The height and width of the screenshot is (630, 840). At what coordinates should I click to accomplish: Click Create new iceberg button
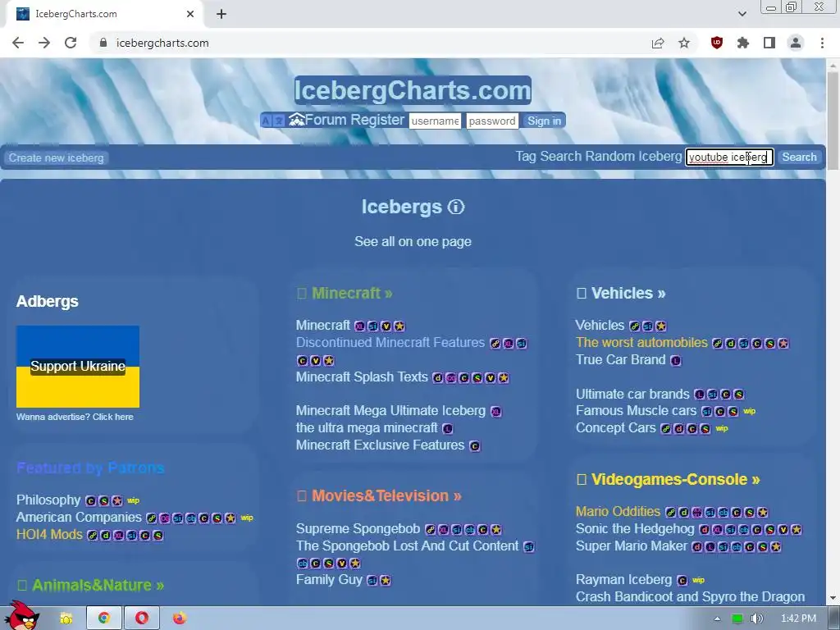click(57, 157)
